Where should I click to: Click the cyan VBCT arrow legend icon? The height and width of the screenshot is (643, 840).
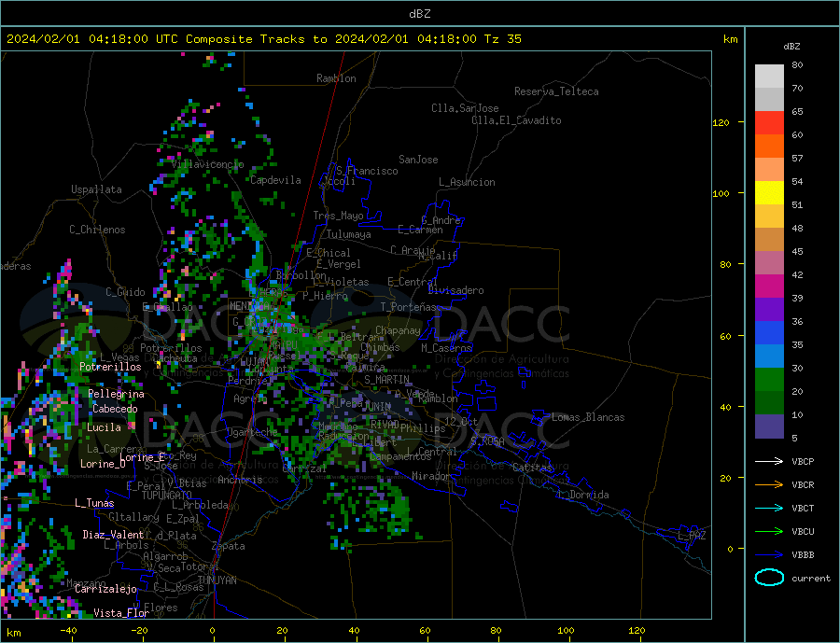[x=769, y=508]
